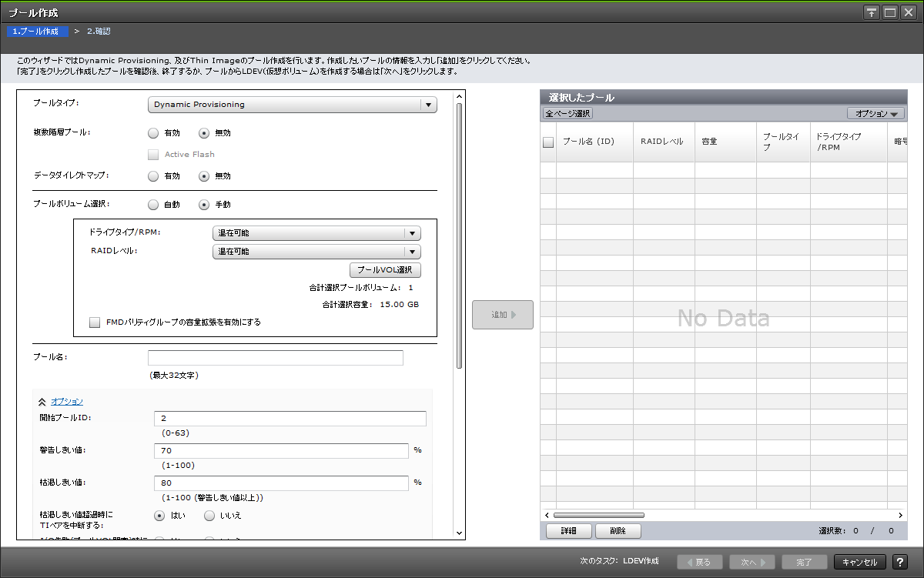Open help via the ? icon
The image size is (924, 578).
coord(900,562)
